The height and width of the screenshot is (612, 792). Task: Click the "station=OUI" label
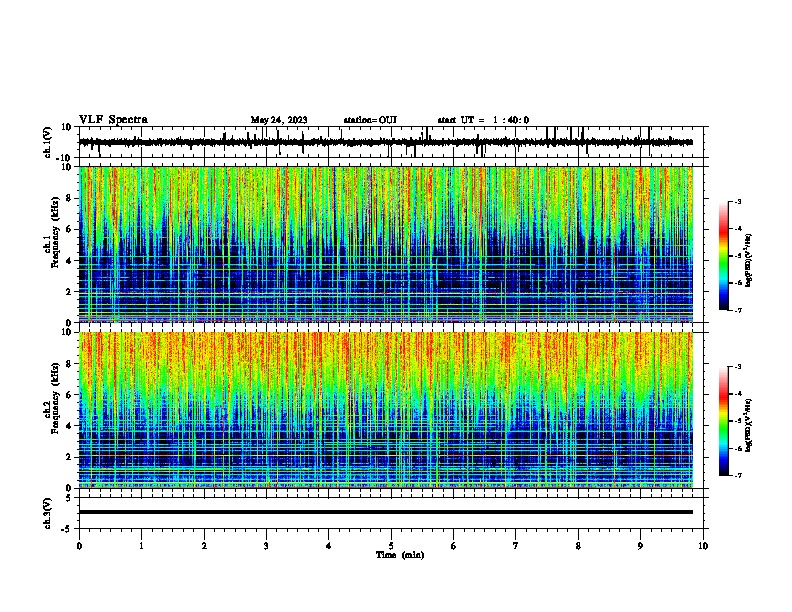click(370, 120)
